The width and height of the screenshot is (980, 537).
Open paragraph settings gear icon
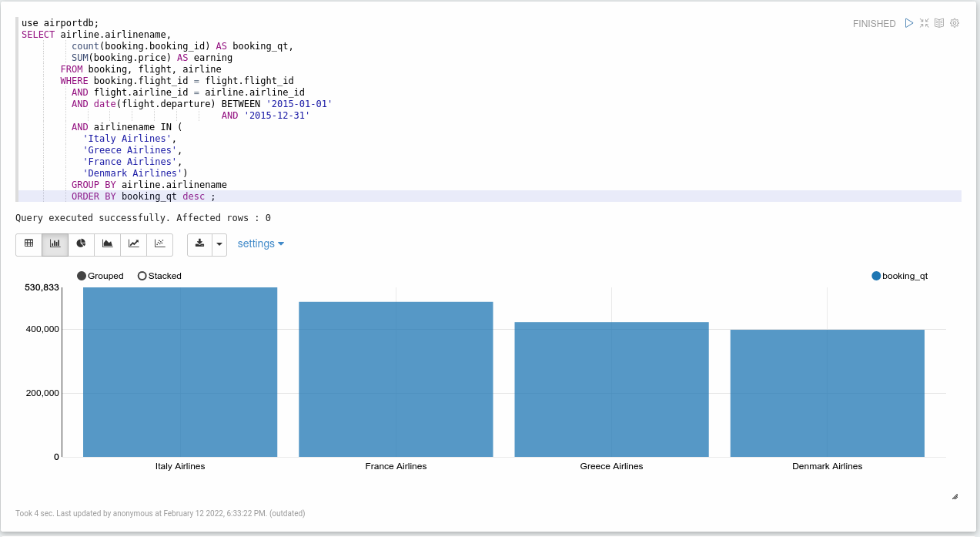(x=955, y=23)
